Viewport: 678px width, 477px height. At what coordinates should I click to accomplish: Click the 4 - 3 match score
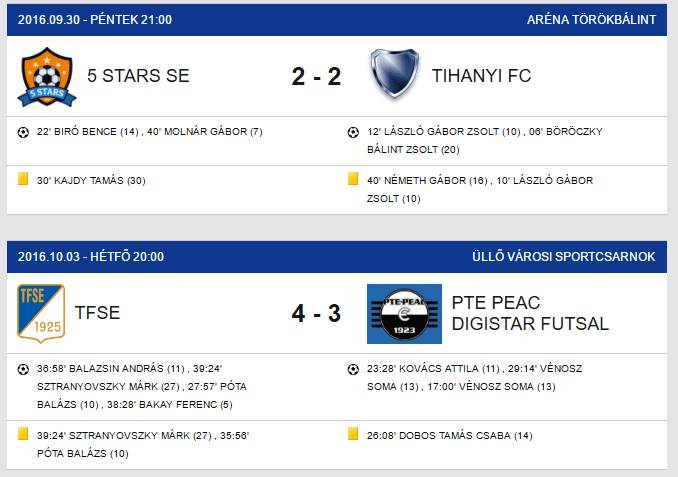click(x=317, y=314)
